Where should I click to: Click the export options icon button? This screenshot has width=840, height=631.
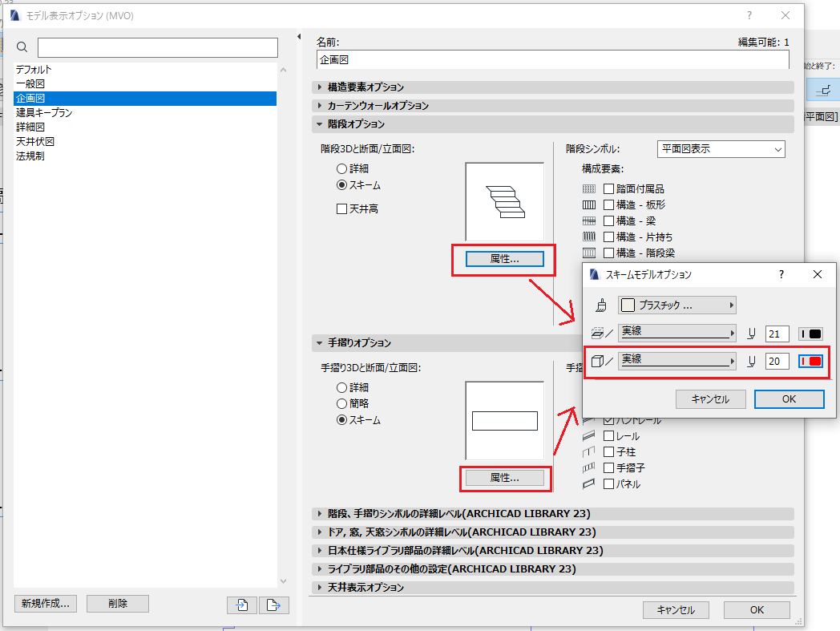274,605
